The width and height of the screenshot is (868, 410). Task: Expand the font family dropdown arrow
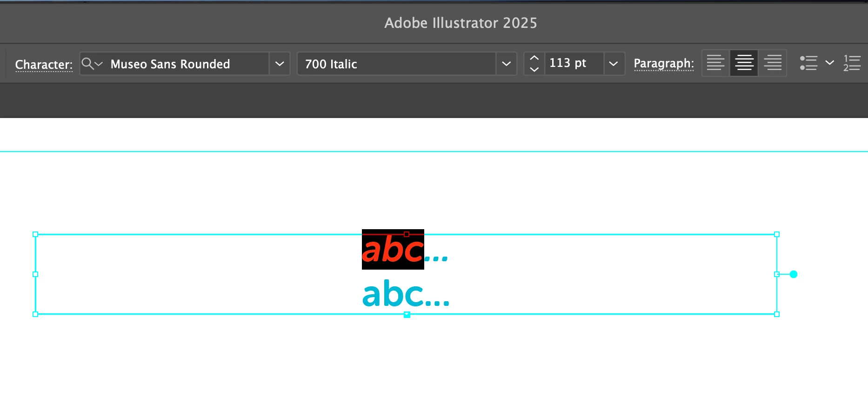tap(280, 64)
